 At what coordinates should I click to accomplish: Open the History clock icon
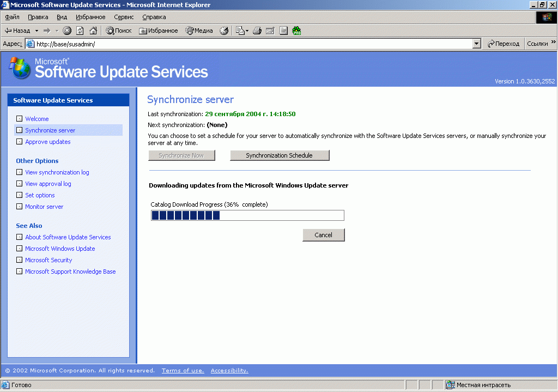[224, 31]
